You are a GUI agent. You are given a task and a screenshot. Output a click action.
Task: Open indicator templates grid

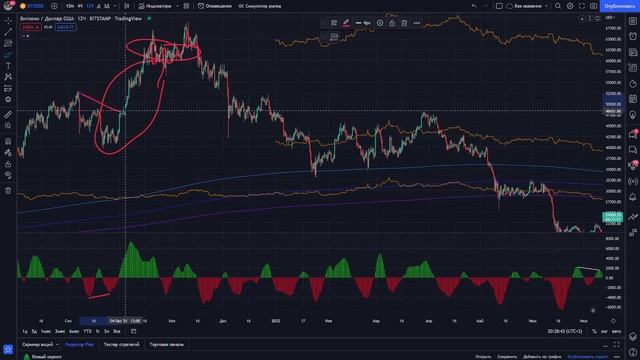click(x=187, y=6)
